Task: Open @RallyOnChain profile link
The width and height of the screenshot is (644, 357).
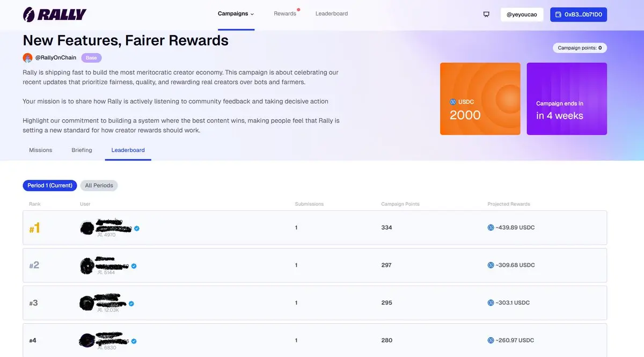Action: click(56, 57)
